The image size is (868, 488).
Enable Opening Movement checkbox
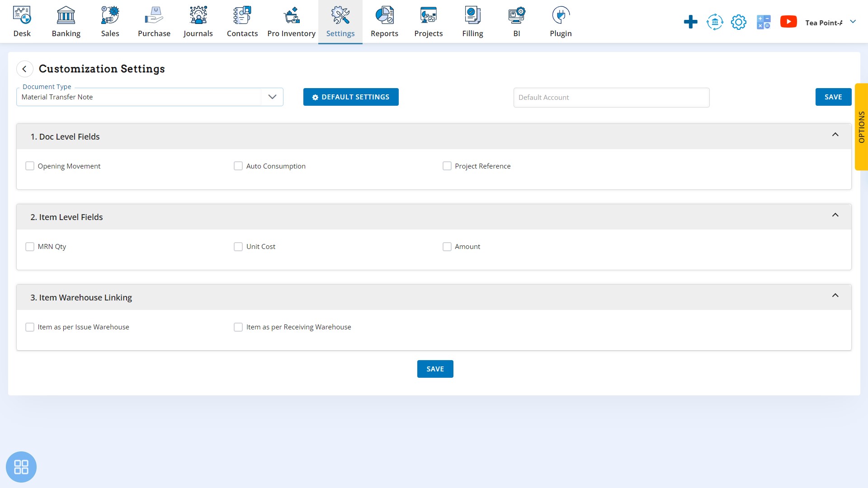click(30, 166)
